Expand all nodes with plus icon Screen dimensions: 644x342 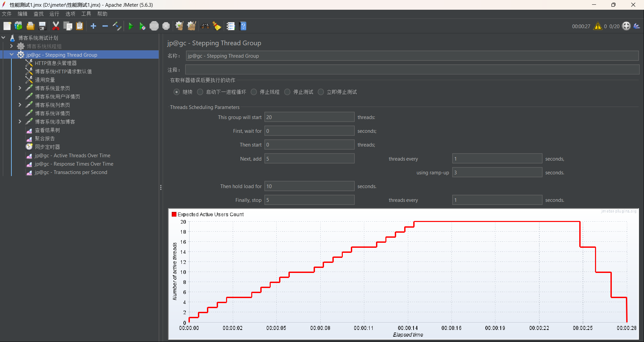click(93, 26)
